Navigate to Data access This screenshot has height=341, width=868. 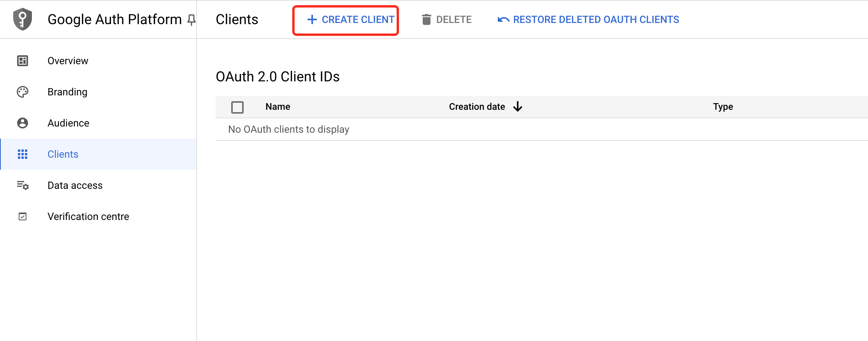(98, 185)
